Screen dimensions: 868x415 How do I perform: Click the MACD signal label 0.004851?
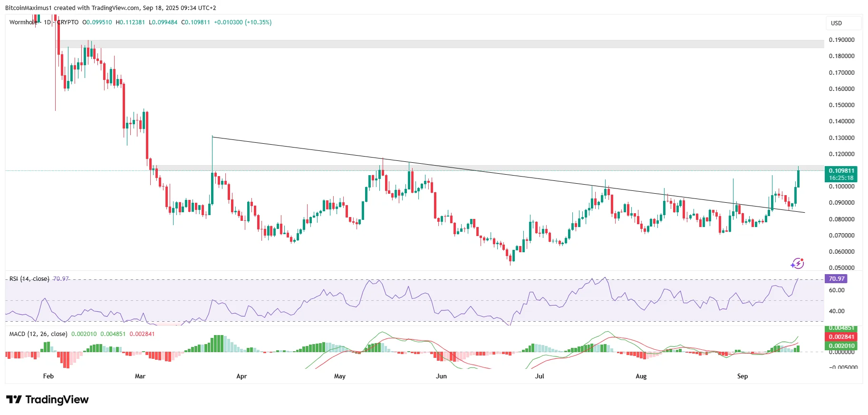[x=841, y=328]
